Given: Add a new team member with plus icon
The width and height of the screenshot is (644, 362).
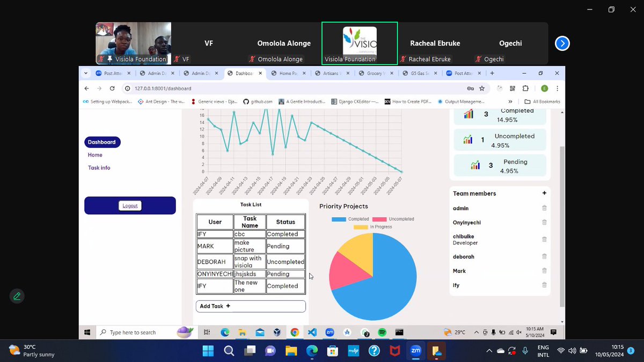Looking at the screenshot, I should click(x=544, y=193).
